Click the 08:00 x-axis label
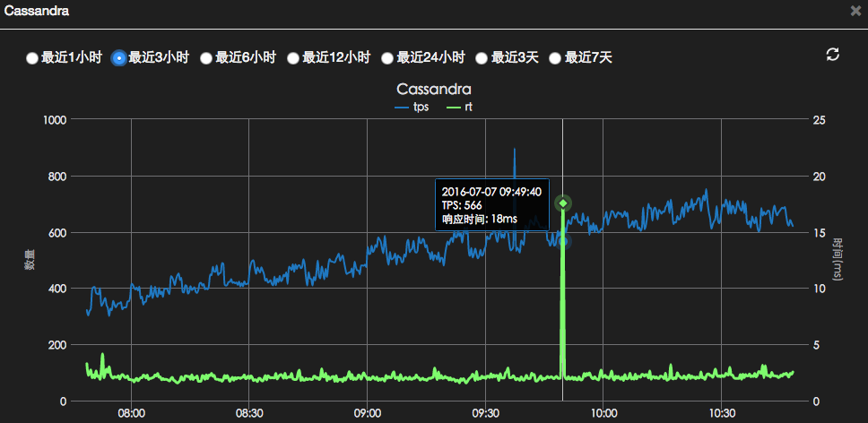This screenshot has height=423, width=868. pyautogui.click(x=131, y=414)
